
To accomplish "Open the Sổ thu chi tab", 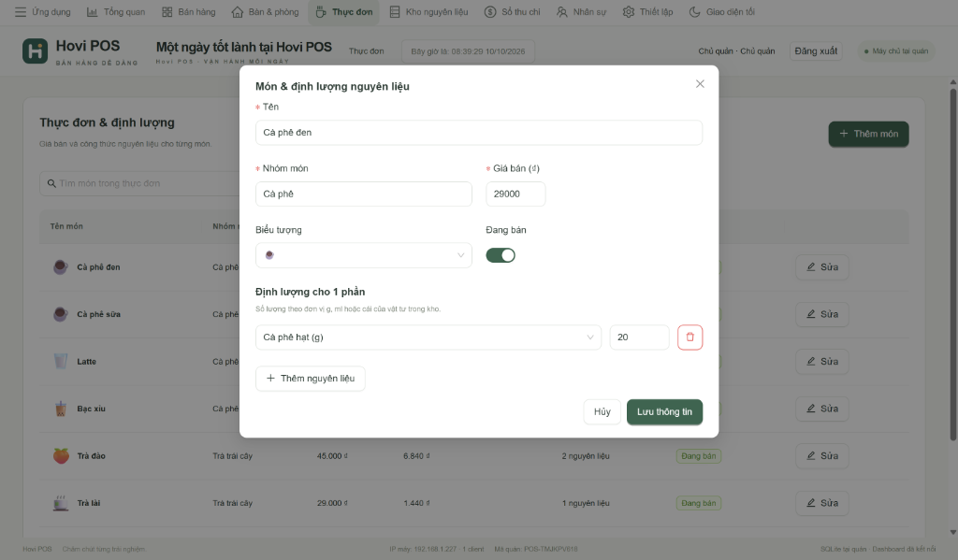I will point(513,11).
